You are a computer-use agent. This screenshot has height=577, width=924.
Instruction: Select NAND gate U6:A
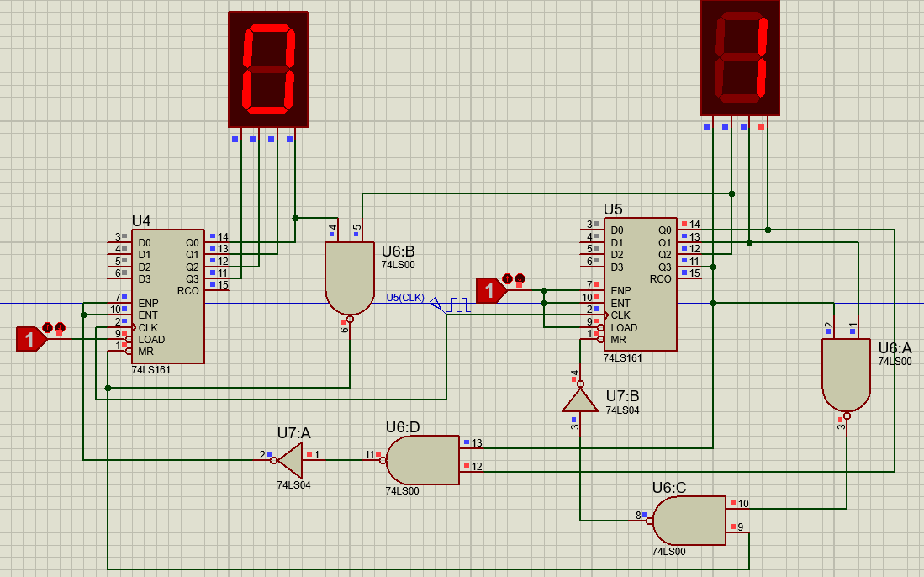[x=846, y=375]
